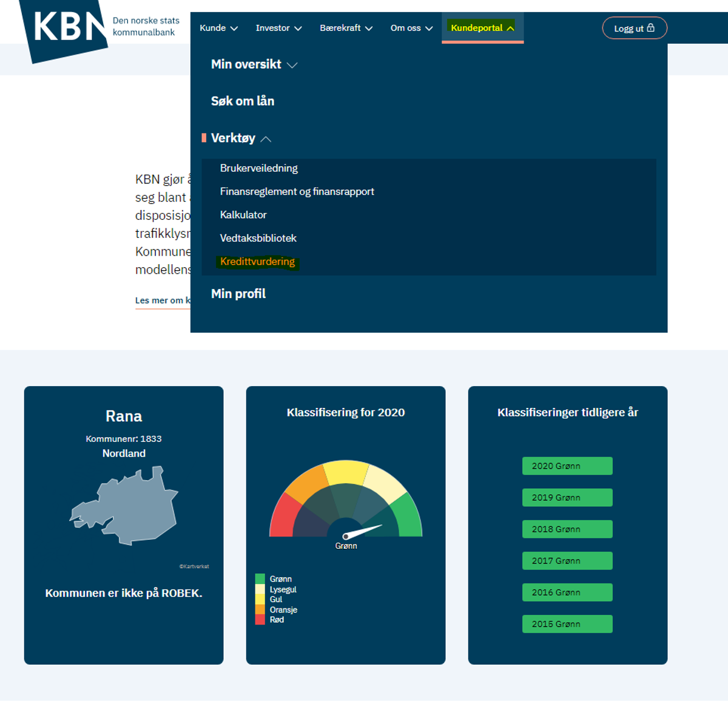The width and height of the screenshot is (728, 703).
Task: Select the 2018 Grønn classification badge
Action: (x=567, y=529)
